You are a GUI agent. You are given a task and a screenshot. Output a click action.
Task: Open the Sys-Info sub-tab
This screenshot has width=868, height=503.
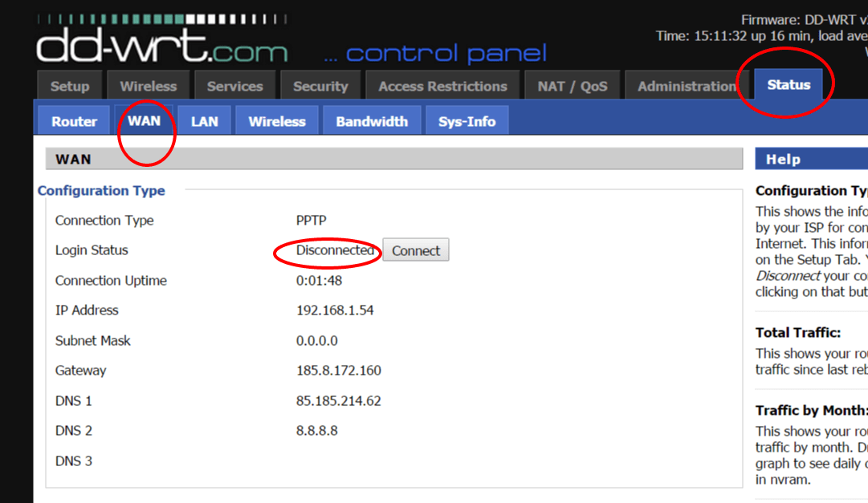click(x=467, y=120)
